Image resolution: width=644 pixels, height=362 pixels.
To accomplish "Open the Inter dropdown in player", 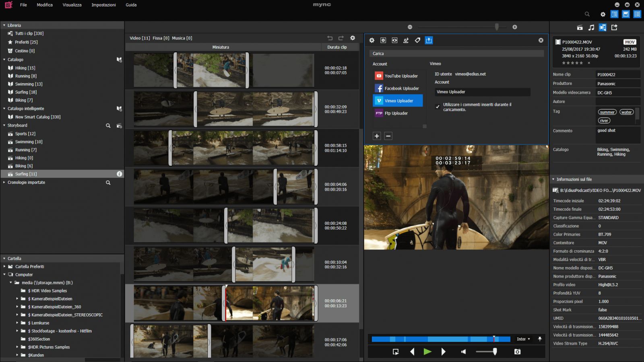I will click(x=523, y=339).
